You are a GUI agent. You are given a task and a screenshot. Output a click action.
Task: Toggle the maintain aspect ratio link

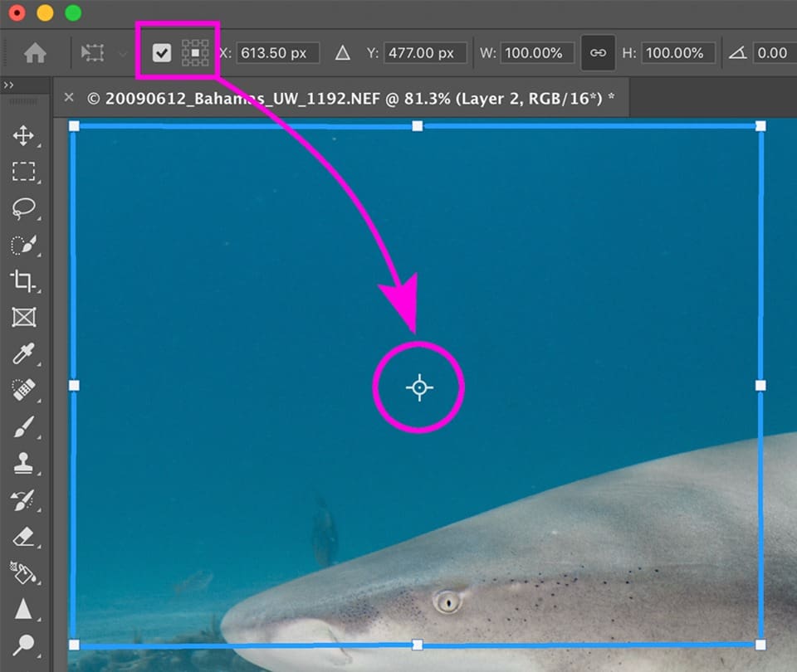pyautogui.click(x=599, y=52)
